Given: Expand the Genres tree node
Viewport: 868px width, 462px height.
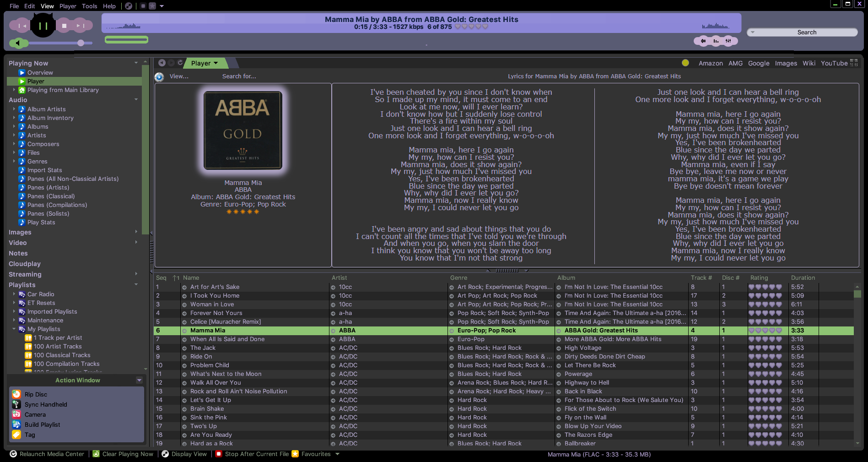Looking at the screenshot, I should pos(14,161).
